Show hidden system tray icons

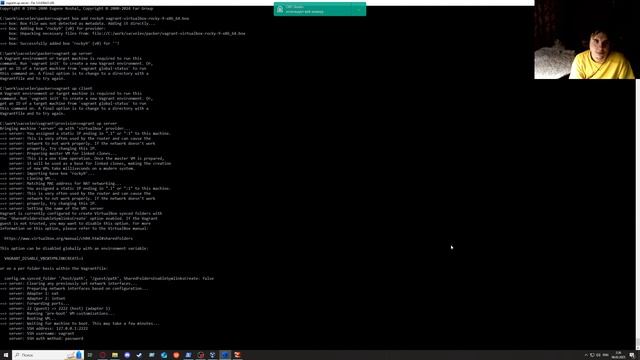tap(586, 355)
